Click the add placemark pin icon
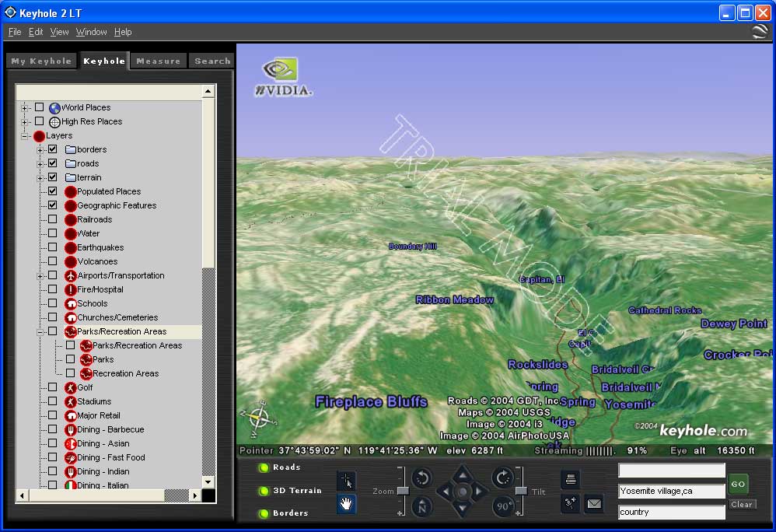The image size is (776, 532). click(571, 504)
